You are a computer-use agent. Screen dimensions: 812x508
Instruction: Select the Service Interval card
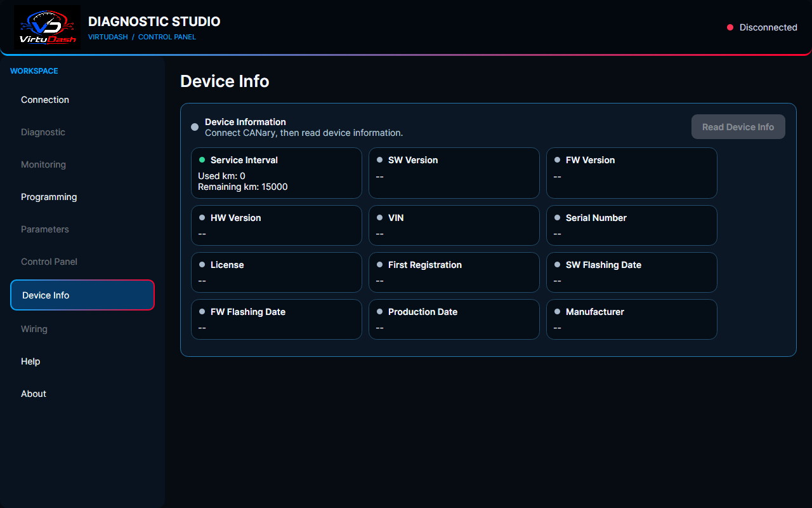[x=277, y=173]
